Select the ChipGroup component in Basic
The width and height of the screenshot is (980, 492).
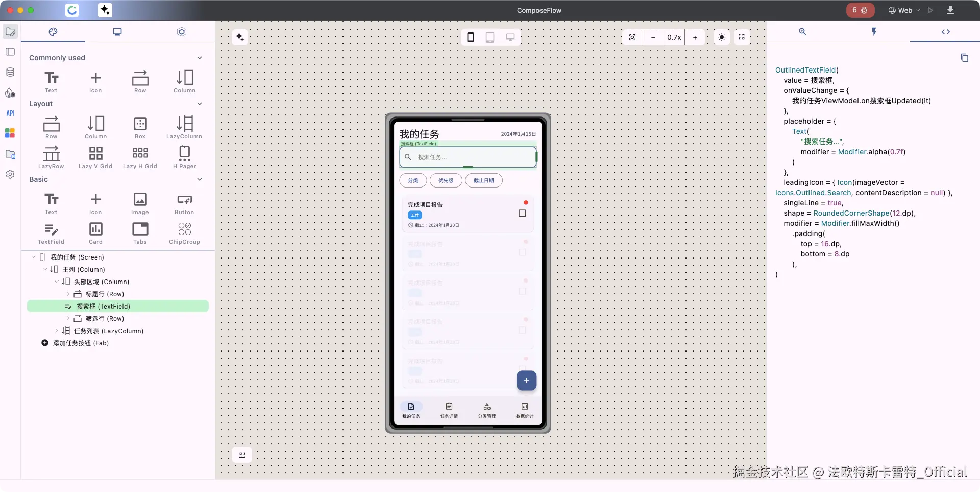click(x=184, y=233)
